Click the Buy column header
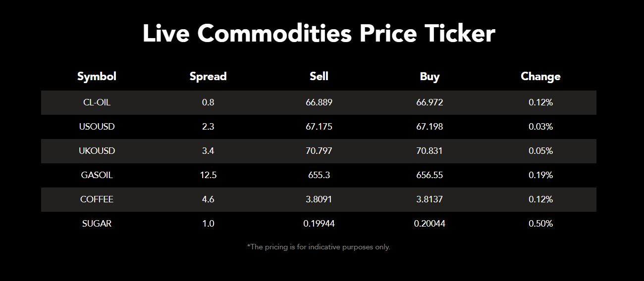This screenshot has width=644, height=281. 429,77
